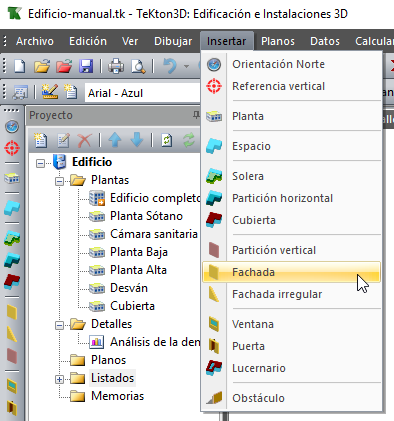Open the Dibujar menu

pyautogui.click(x=173, y=41)
